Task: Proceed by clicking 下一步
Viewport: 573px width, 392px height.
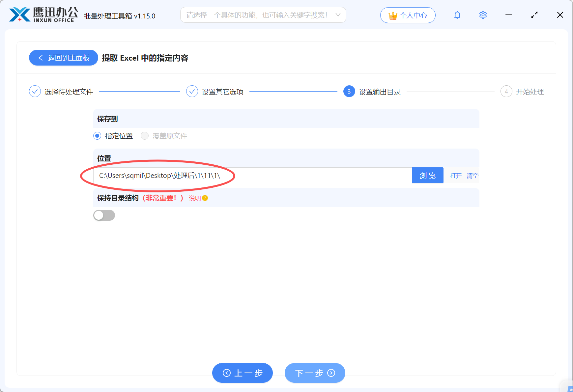Action: (314, 373)
